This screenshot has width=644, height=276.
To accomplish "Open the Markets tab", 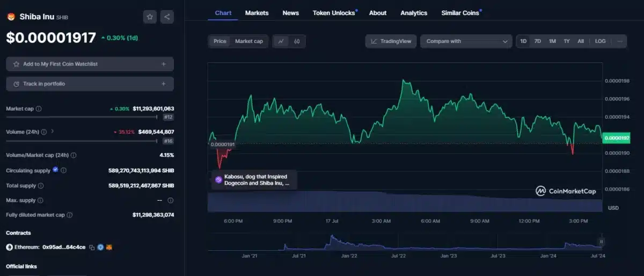I will [x=257, y=13].
